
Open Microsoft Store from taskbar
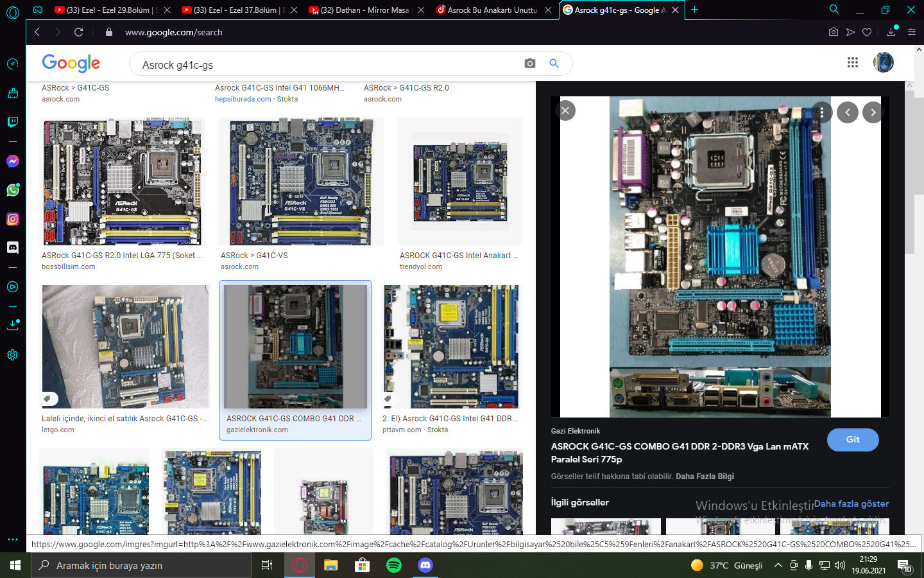click(362, 565)
